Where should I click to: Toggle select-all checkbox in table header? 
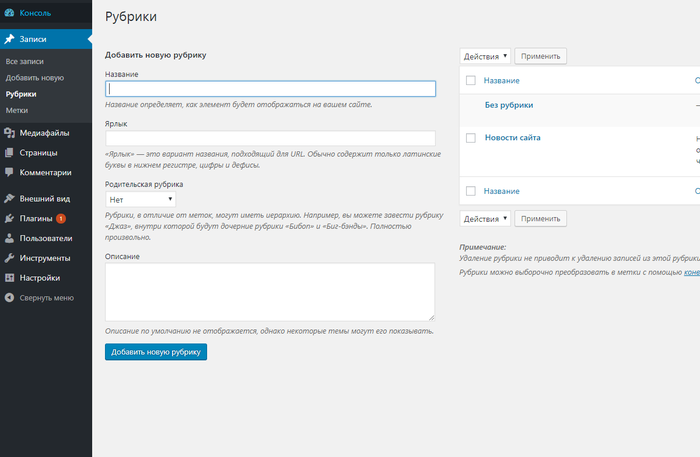coord(470,80)
